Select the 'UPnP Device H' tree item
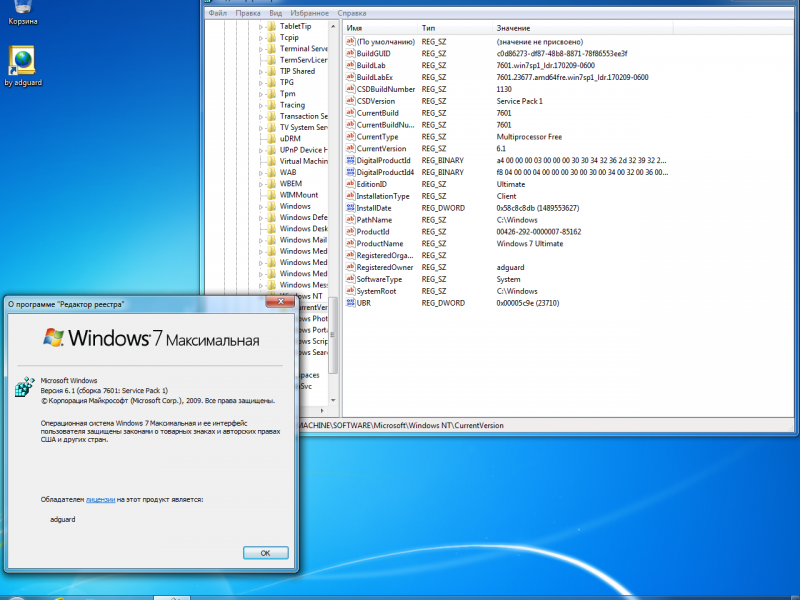This screenshot has width=800, height=600. click(x=304, y=149)
